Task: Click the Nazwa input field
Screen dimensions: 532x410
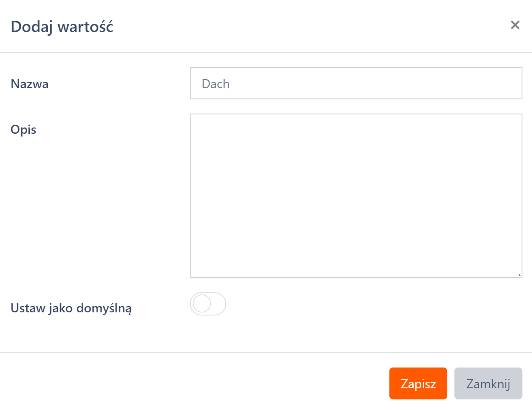Action: [356, 84]
